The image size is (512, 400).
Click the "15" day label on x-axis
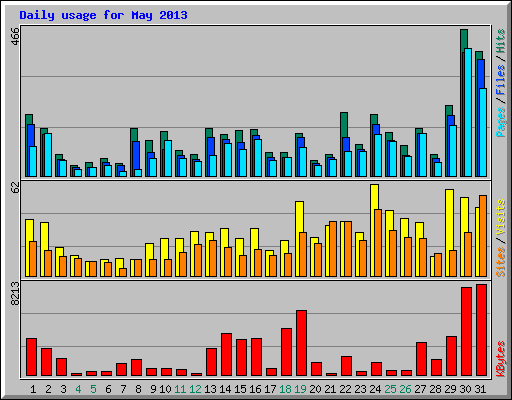[x=240, y=389]
